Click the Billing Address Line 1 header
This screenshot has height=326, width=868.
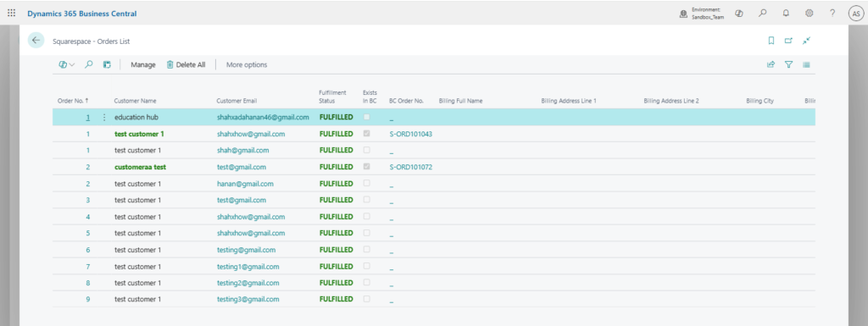569,101
